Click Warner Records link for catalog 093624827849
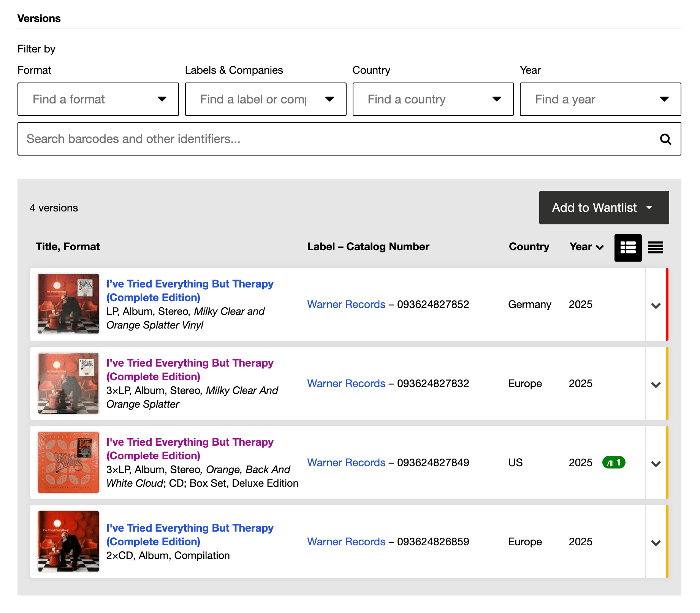Screen dimensions: 700x613 pyautogui.click(x=346, y=463)
